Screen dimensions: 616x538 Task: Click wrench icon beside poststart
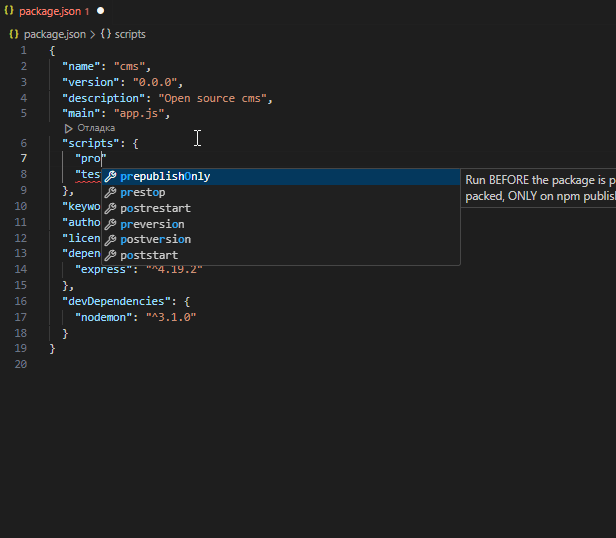click(x=110, y=255)
